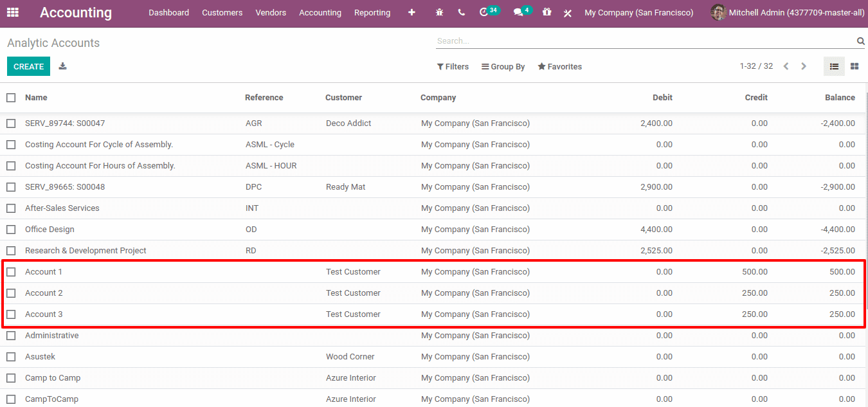Open the Accounting menu item
The image size is (868, 407).
[x=320, y=13]
